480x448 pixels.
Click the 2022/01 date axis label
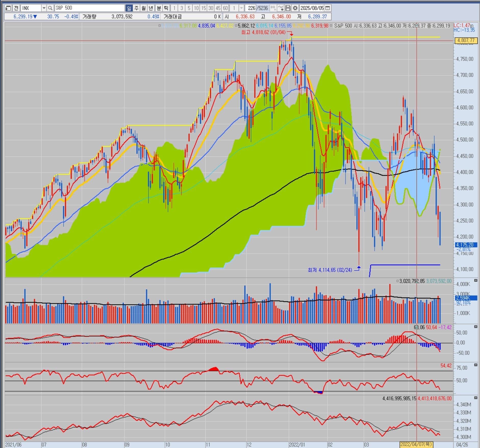(x=297, y=445)
